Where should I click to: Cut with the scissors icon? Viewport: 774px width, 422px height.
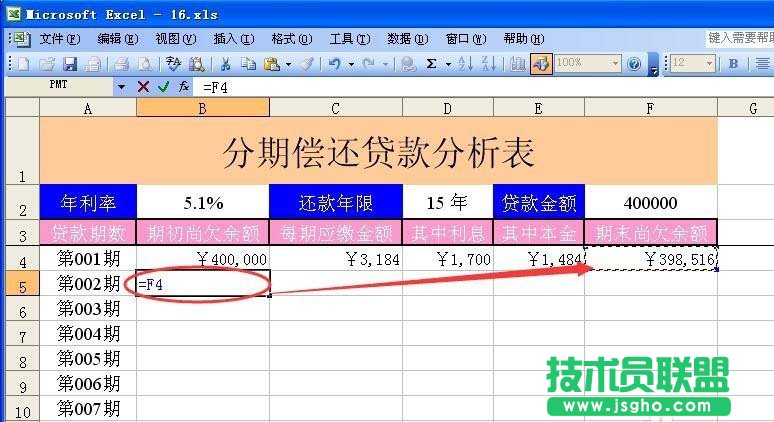point(226,64)
